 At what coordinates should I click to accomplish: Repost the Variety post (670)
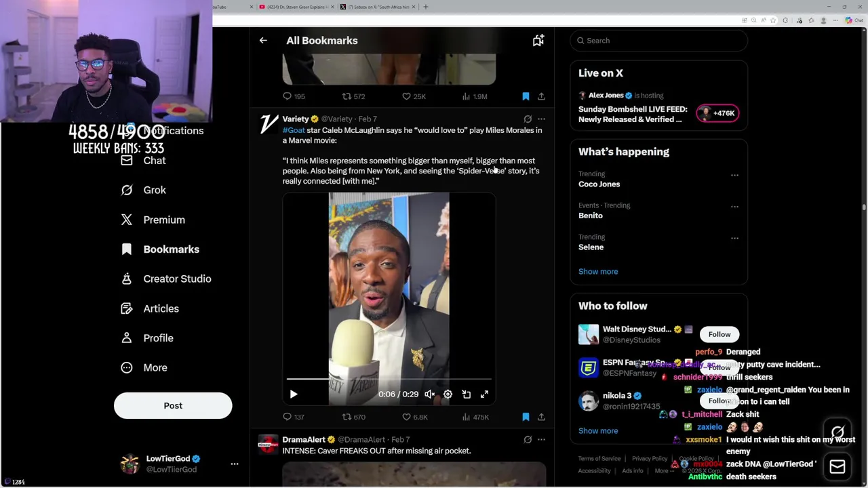click(353, 417)
